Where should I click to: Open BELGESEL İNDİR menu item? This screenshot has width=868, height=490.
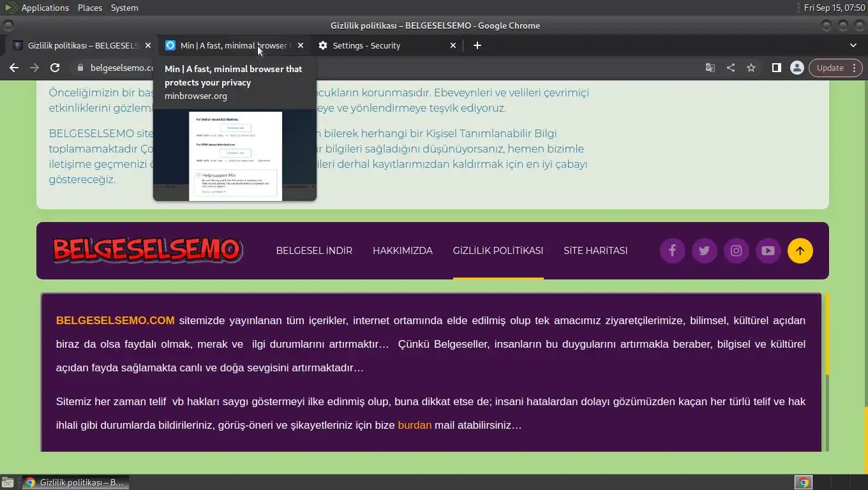pyautogui.click(x=314, y=251)
